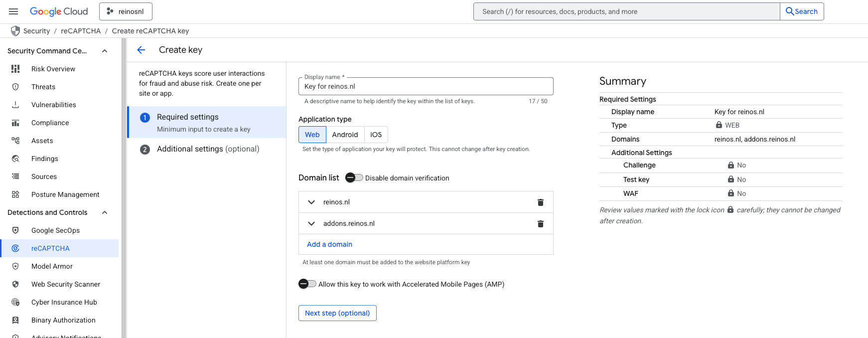This screenshot has height=338, width=868.
Task: Open Vulnerabilities in sidebar
Action: [x=54, y=105]
